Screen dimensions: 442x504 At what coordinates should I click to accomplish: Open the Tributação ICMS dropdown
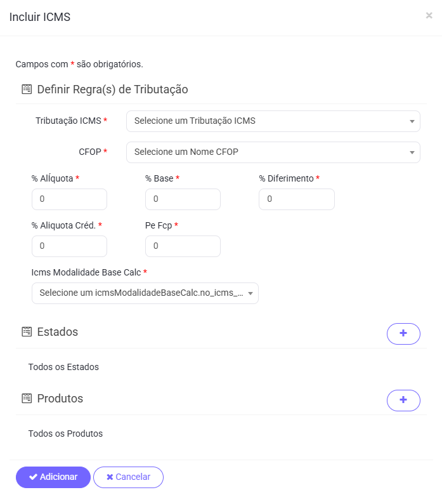coord(273,121)
